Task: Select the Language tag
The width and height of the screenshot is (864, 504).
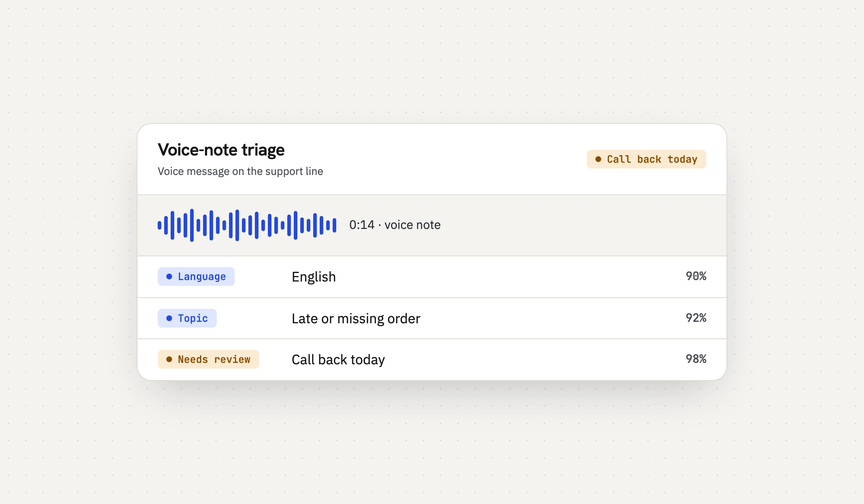Action: click(x=196, y=276)
